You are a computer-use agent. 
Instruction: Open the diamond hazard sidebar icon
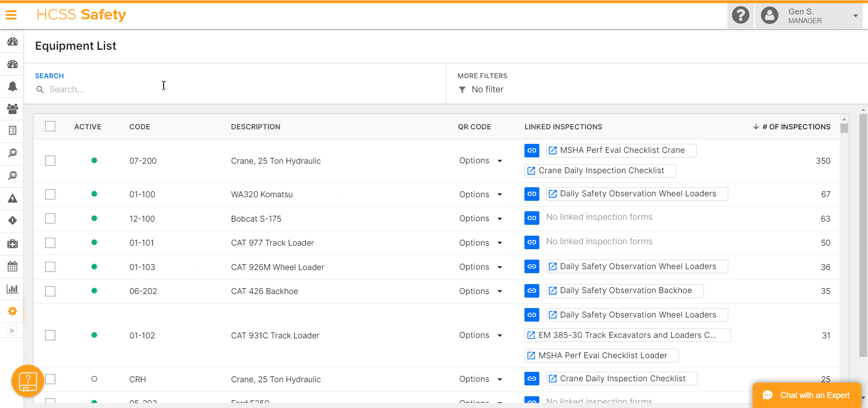coord(13,220)
